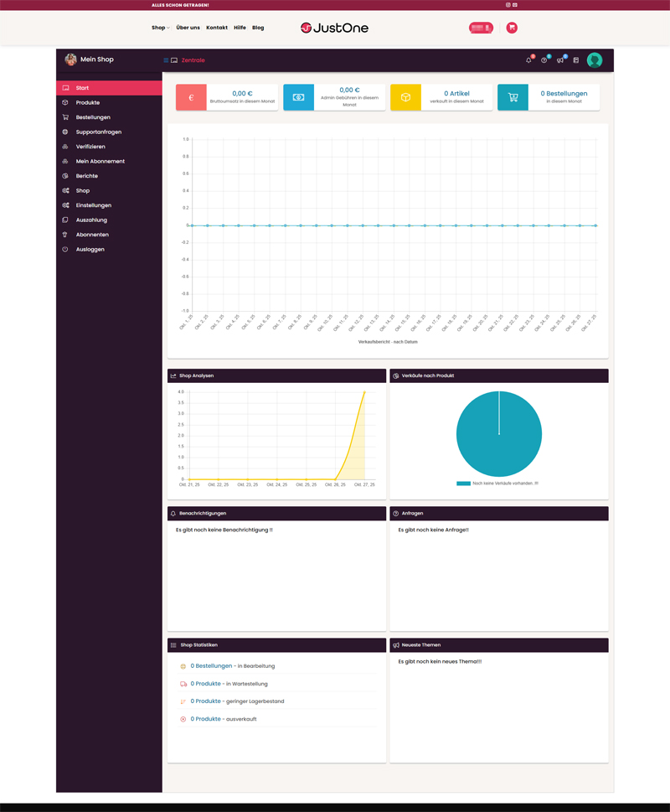670x812 pixels.
Task: Open the Shop dropdown in the top menu
Action: click(159, 28)
